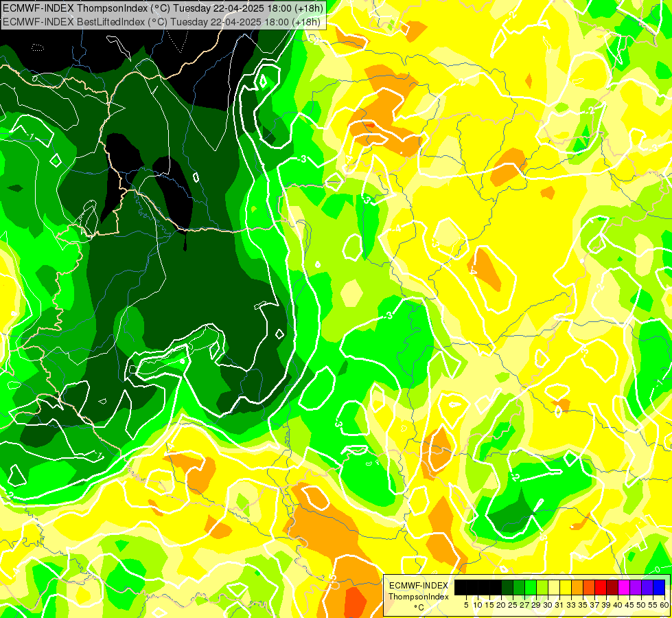Click the ThompsonIndex header line at top
672x618 pixels.
(x=163, y=8)
